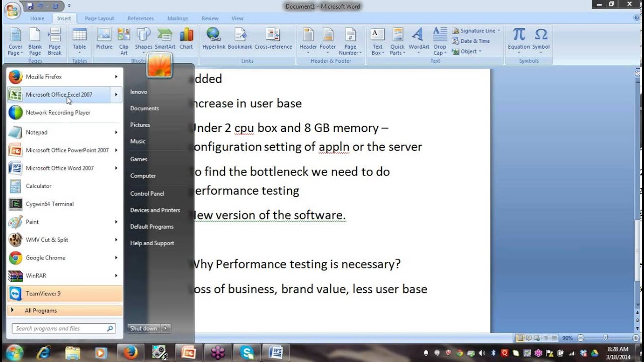Open All Programs list

[x=64, y=311]
